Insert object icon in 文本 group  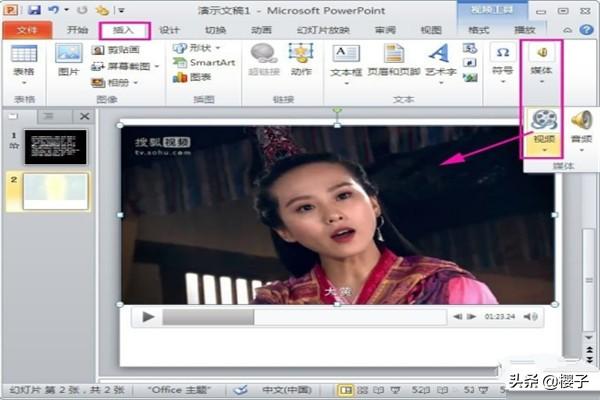pyautogui.click(x=470, y=78)
